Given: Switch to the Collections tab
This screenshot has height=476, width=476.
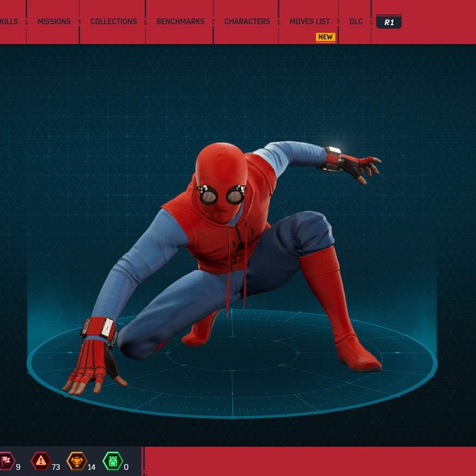Looking at the screenshot, I should pyautogui.click(x=114, y=22).
